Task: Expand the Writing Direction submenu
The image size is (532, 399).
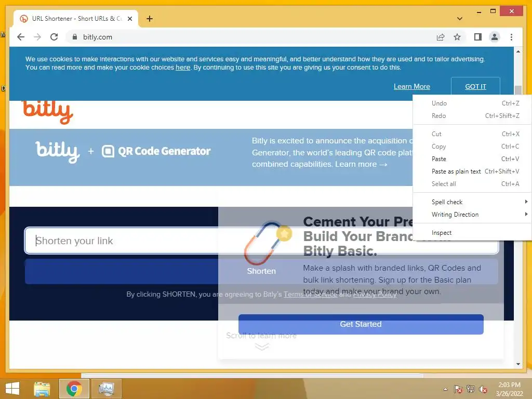Action: [472, 215]
